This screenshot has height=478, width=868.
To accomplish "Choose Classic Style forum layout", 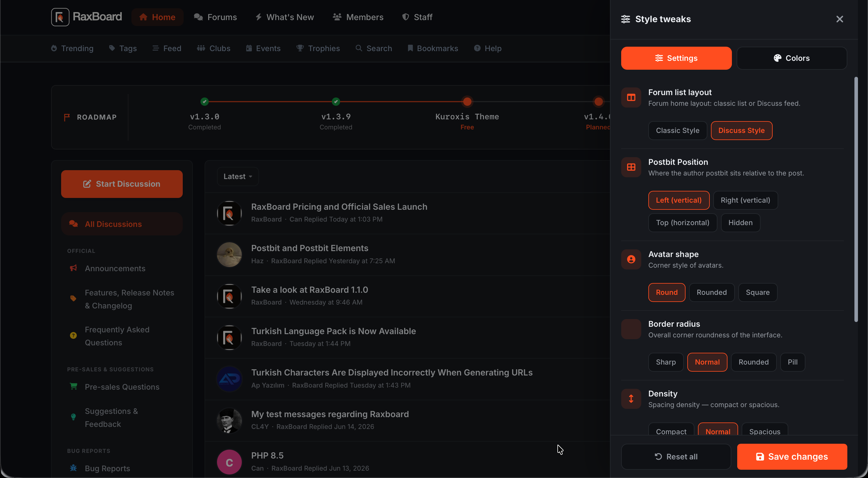I will (x=677, y=131).
